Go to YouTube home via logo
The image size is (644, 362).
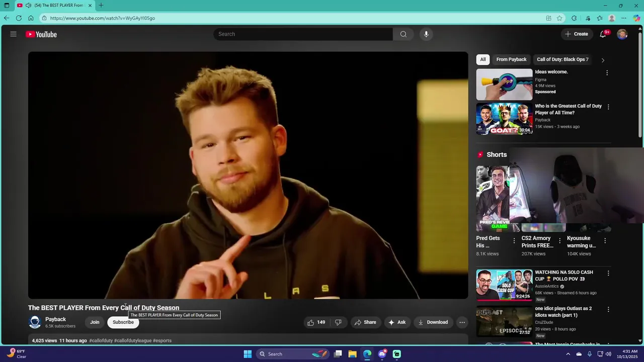click(x=41, y=34)
